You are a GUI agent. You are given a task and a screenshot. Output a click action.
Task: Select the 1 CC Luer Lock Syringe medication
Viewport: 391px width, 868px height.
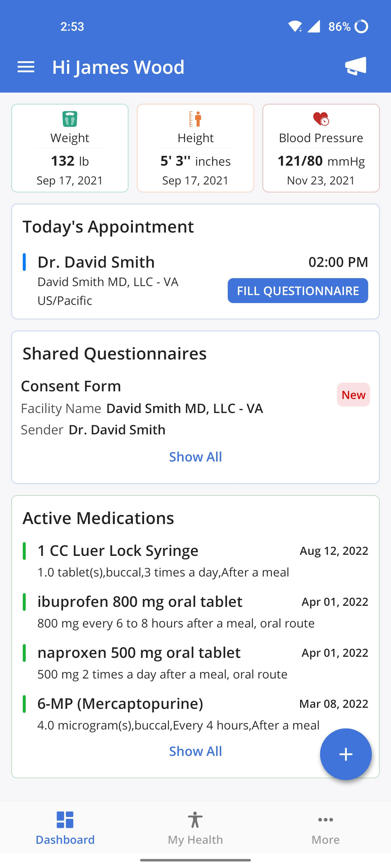pos(118,551)
